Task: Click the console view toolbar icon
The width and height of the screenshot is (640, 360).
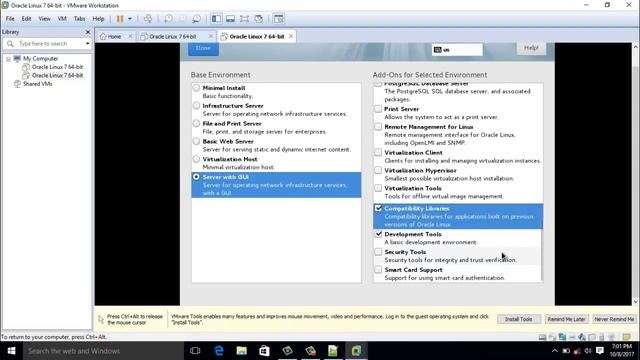Action: click(x=278, y=19)
